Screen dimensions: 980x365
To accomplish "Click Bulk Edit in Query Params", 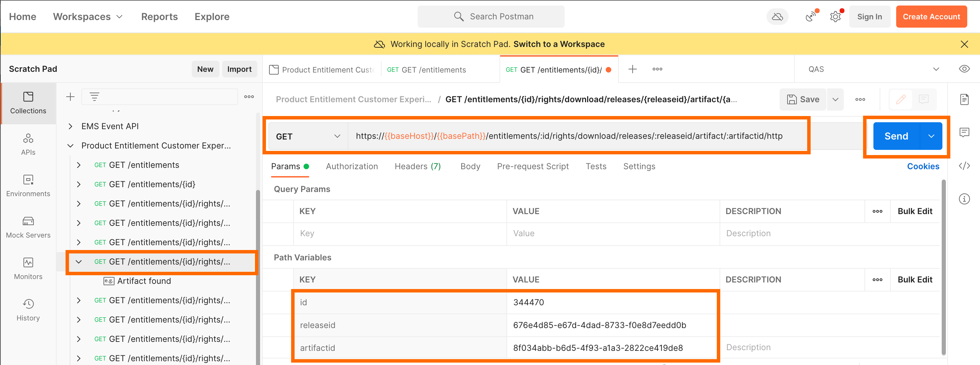I will tap(914, 211).
